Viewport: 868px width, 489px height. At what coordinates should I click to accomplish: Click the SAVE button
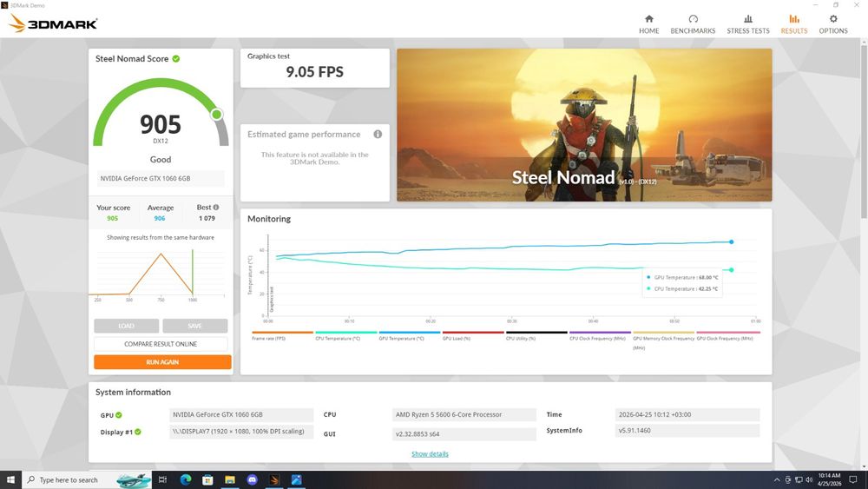[x=194, y=326]
